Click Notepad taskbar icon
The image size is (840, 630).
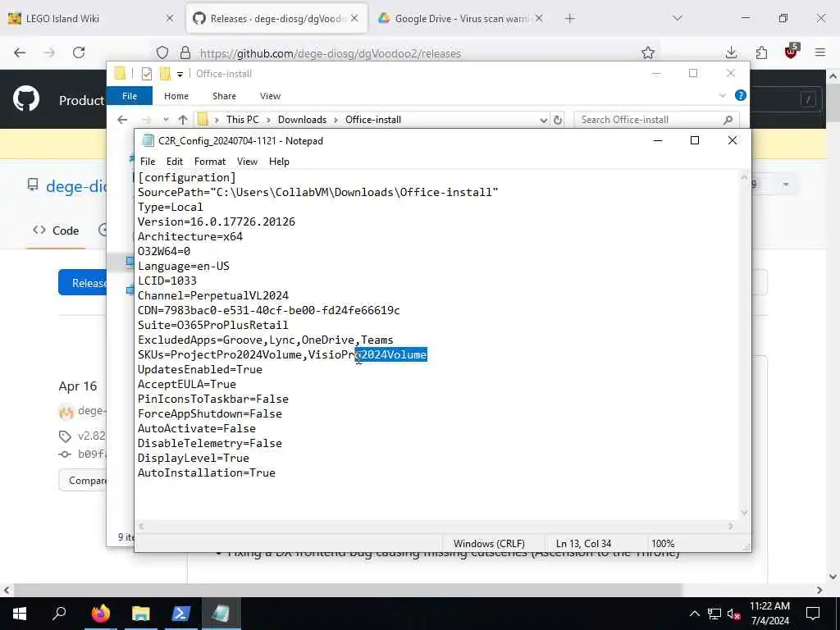(221, 614)
